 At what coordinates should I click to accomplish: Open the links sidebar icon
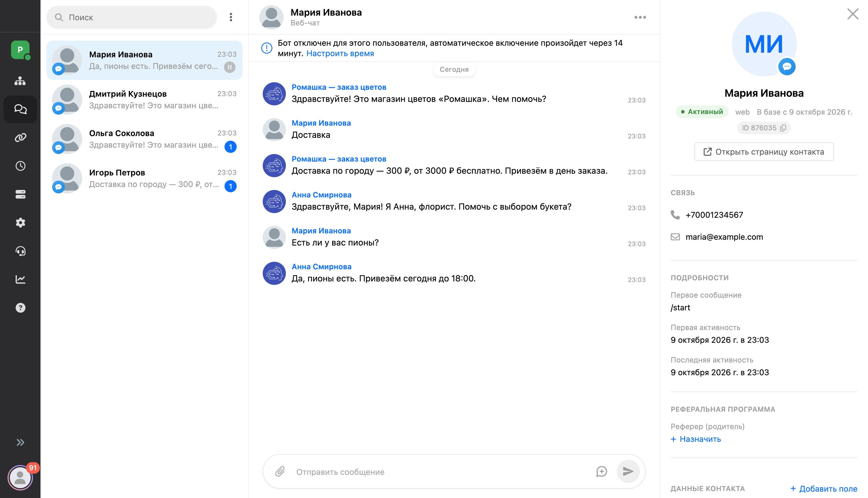[20, 138]
